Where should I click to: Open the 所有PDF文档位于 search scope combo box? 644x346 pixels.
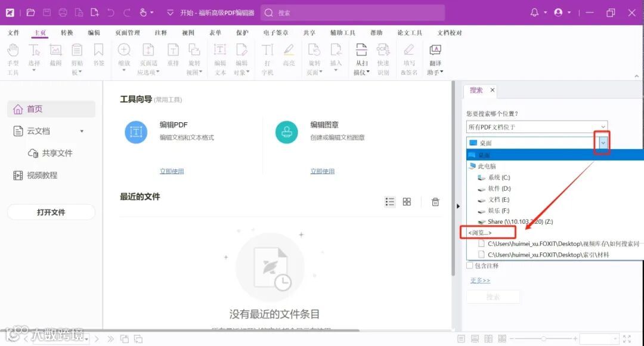tap(537, 126)
